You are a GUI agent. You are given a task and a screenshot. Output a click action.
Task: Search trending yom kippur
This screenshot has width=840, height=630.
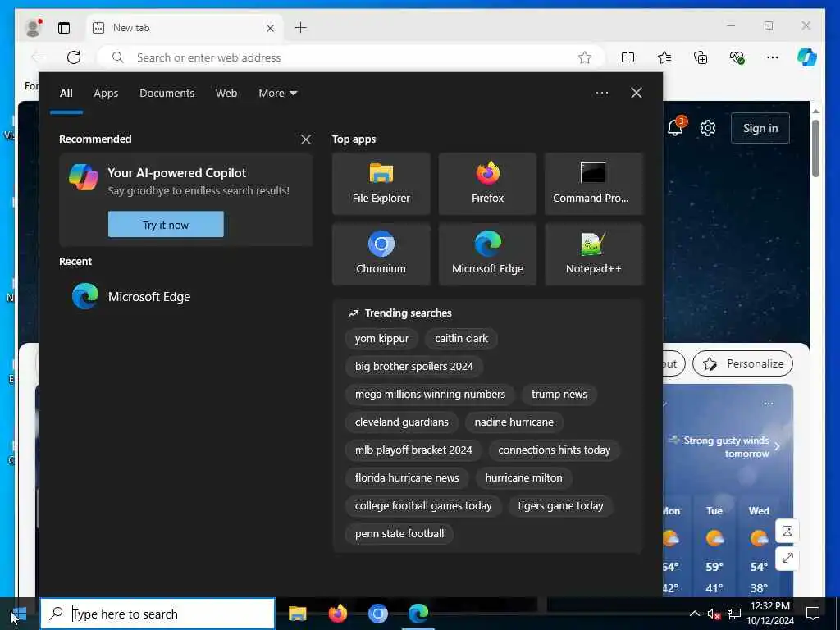(x=381, y=339)
